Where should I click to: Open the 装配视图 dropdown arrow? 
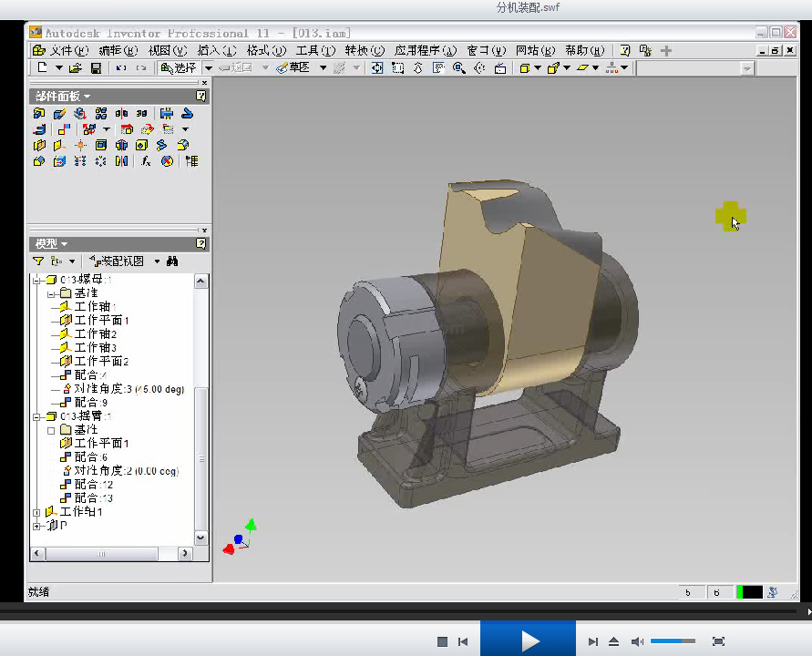click(x=157, y=261)
